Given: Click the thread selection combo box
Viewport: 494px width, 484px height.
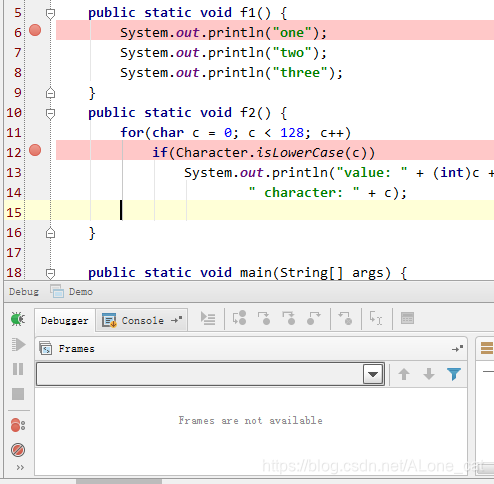Looking at the screenshot, I should click(x=210, y=374).
